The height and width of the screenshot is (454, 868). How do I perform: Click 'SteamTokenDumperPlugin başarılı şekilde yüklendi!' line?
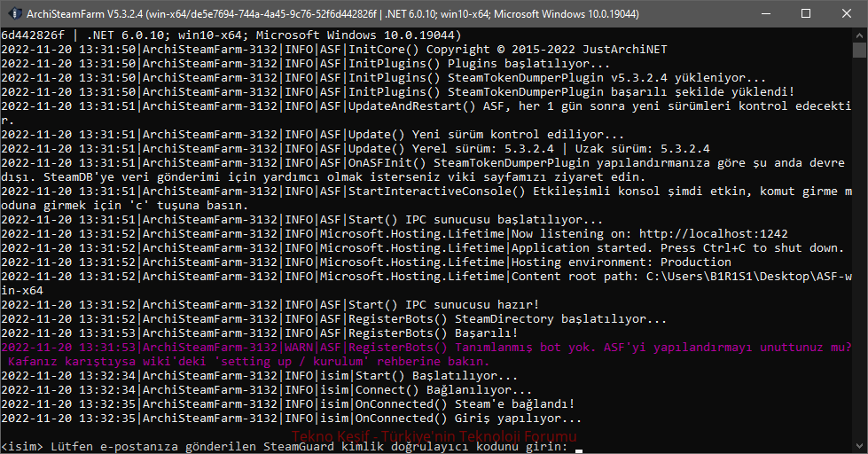pos(398,92)
